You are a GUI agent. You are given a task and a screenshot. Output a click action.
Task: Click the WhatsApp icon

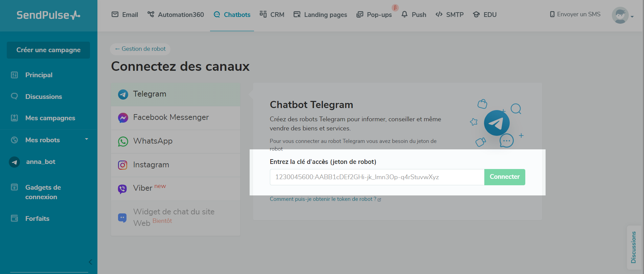pos(123,142)
